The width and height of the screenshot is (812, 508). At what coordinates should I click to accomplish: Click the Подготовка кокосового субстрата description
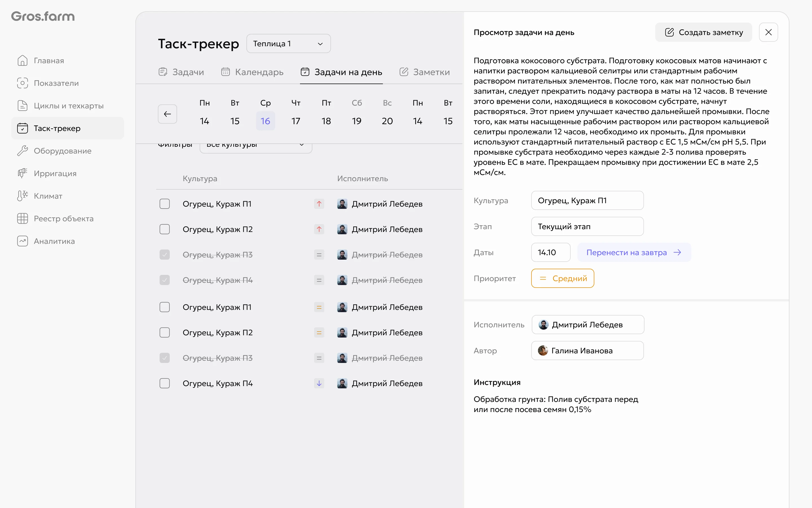point(621,116)
